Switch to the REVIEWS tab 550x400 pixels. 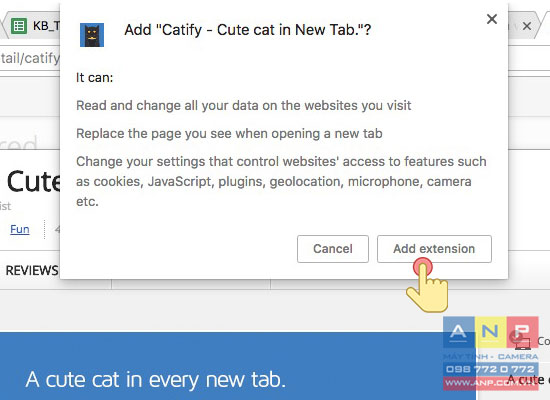click(32, 270)
